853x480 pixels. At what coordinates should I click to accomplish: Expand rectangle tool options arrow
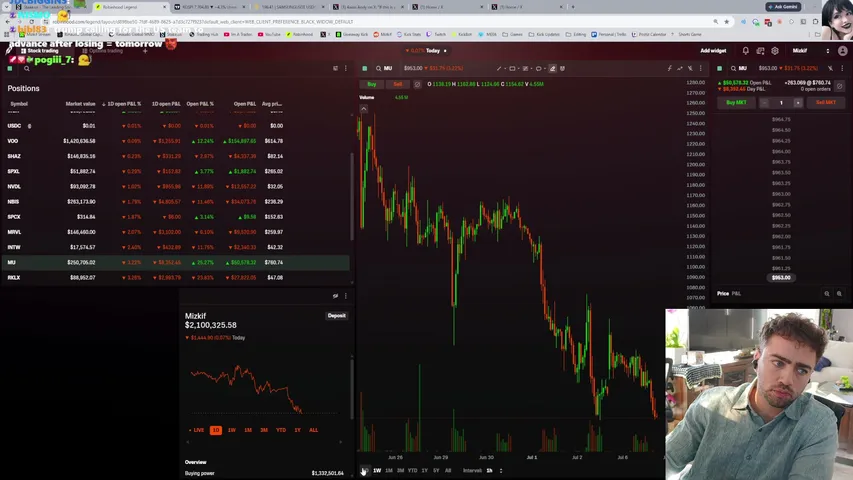pyautogui.click(x=518, y=69)
